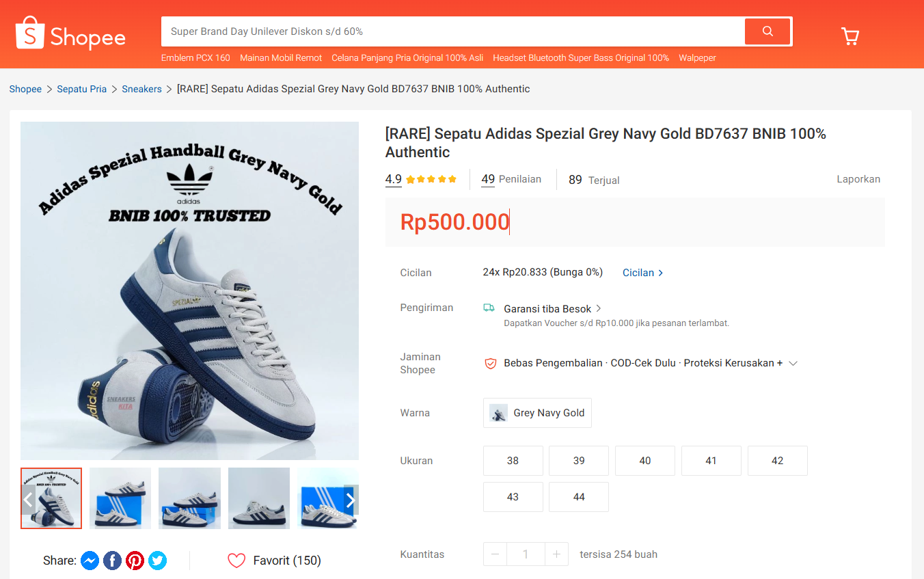Share product on Facebook
The image size is (924, 579).
click(x=112, y=561)
